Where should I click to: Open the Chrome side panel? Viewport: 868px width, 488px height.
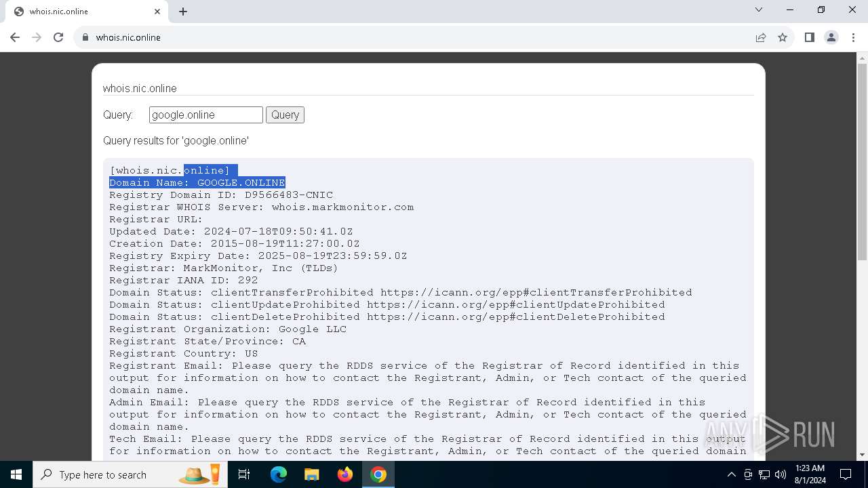point(809,37)
